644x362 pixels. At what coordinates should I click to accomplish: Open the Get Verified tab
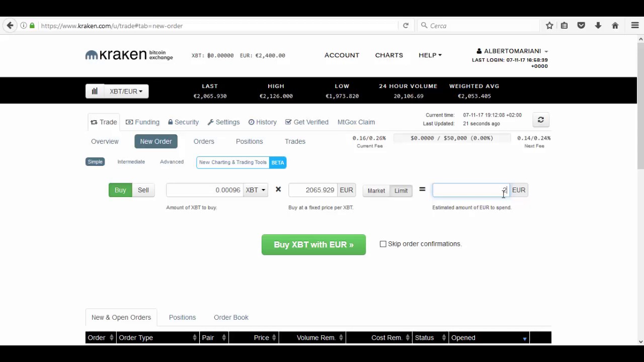coord(306,122)
